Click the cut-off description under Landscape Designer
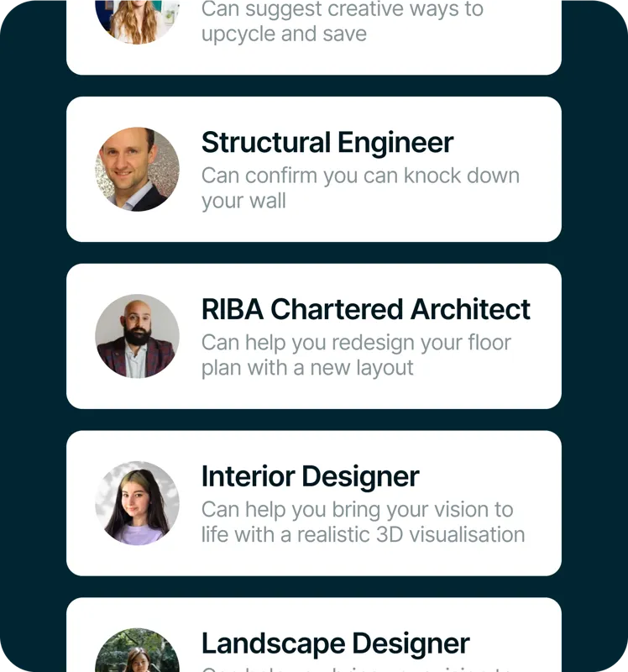Screen dimensions: 628x672 coord(357,668)
